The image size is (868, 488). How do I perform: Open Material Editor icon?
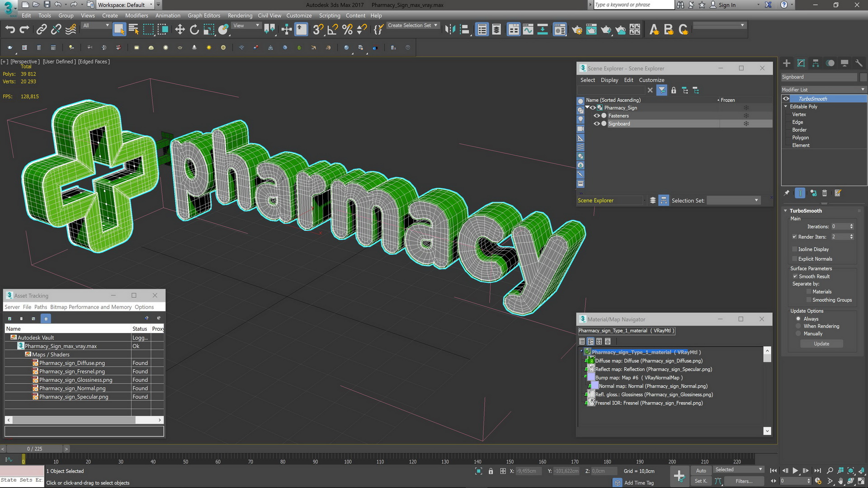pyautogui.click(x=560, y=30)
